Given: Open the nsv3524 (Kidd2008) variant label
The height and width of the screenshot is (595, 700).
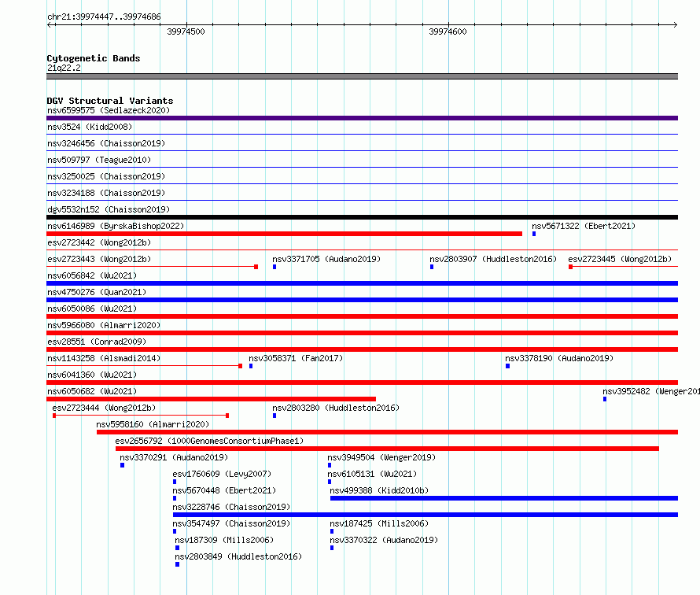Looking at the screenshot, I should (x=90, y=127).
